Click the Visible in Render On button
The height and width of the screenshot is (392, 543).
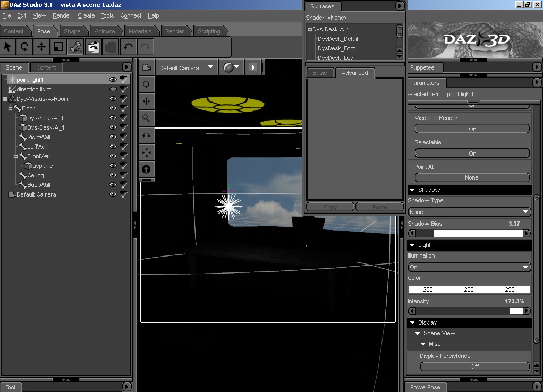coord(472,129)
